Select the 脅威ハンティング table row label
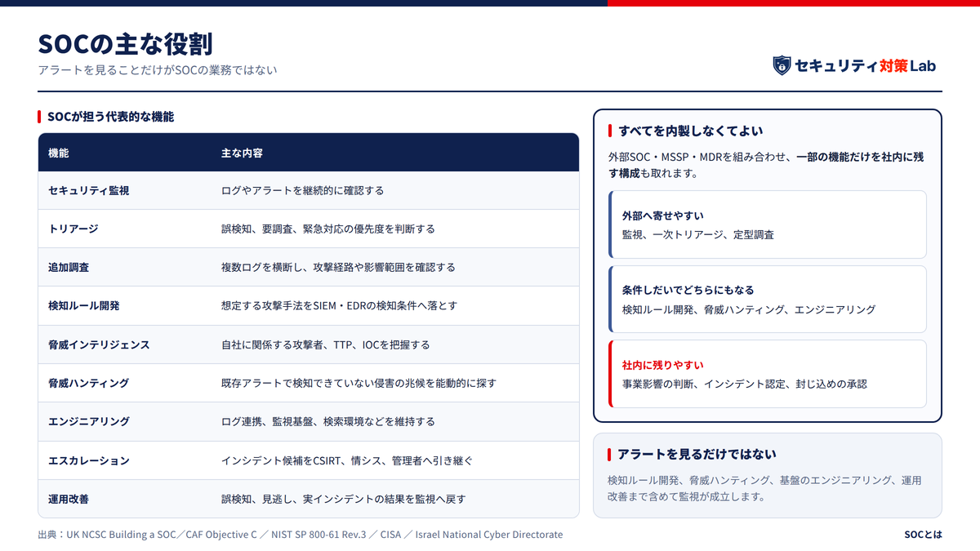The height and width of the screenshot is (551, 980). pyautogui.click(x=89, y=383)
